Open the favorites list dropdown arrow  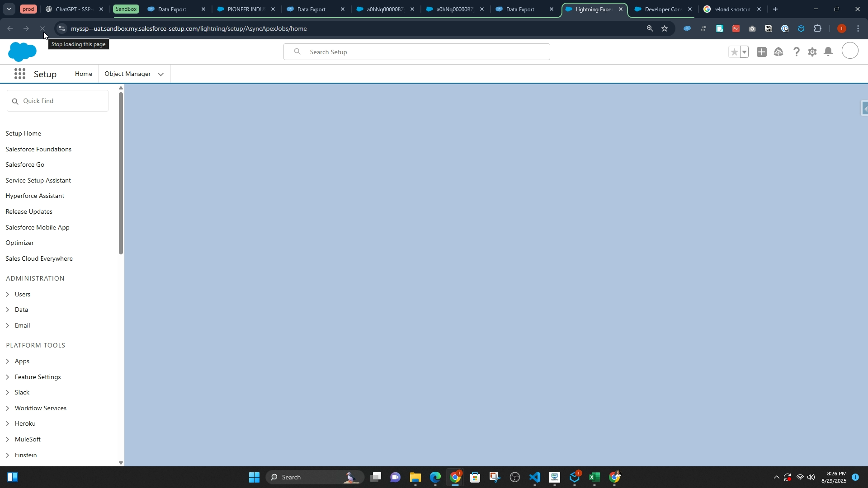[x=744, y=52]
